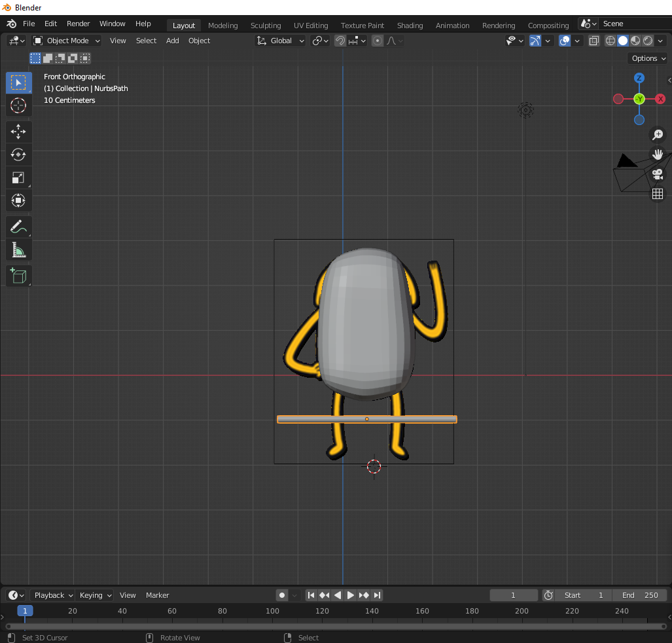The width and height of the screenshot is (672, 643).
Task: Switch to wireframe shading
Action: click(x=610, y=41)
